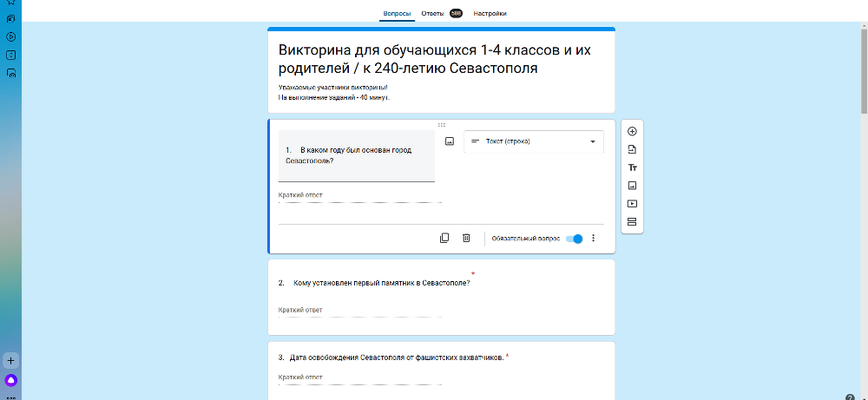Open the 'Настройки' tab
The height and width of the screenshot is (400, 868).
[490, 14]
